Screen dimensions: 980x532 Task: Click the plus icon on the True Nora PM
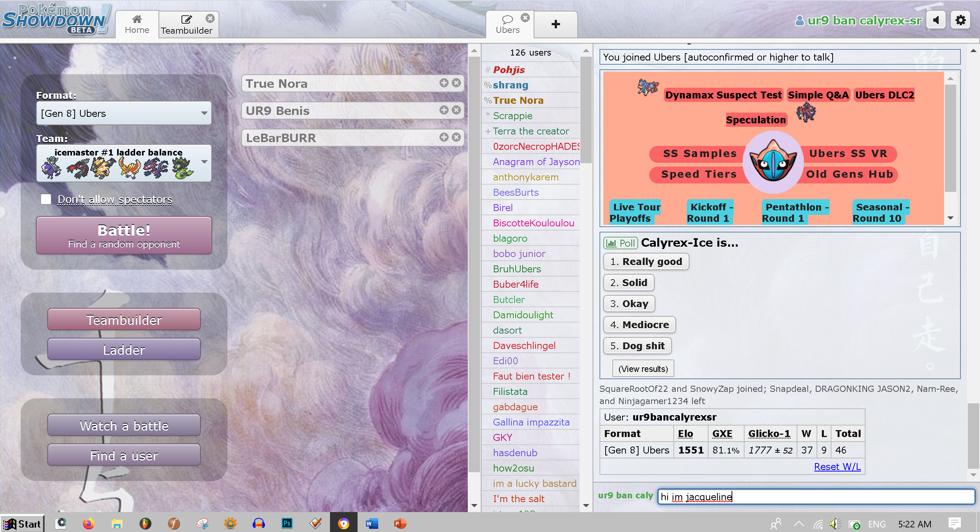point(444,83)
